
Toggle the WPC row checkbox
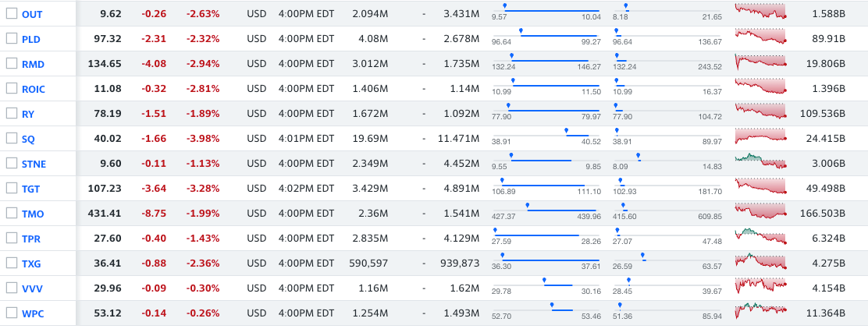coord(12,313)
